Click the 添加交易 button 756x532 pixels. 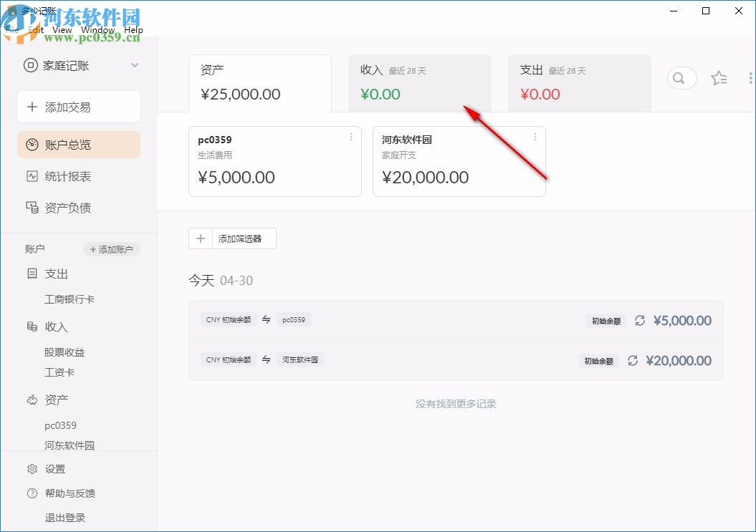click(79, 107)
